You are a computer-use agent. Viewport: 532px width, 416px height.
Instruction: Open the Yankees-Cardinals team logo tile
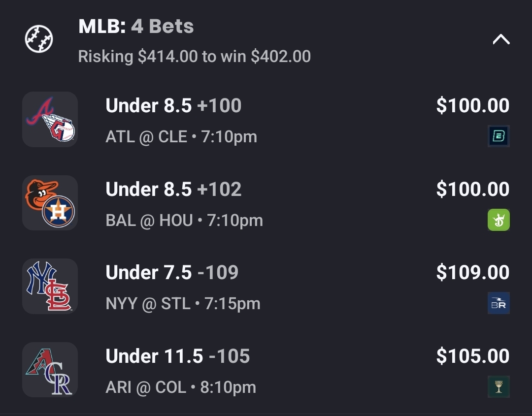coord(50,287)
